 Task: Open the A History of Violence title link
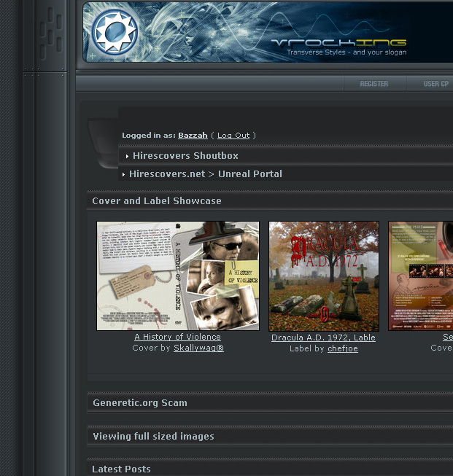click(x=177, y=338)
